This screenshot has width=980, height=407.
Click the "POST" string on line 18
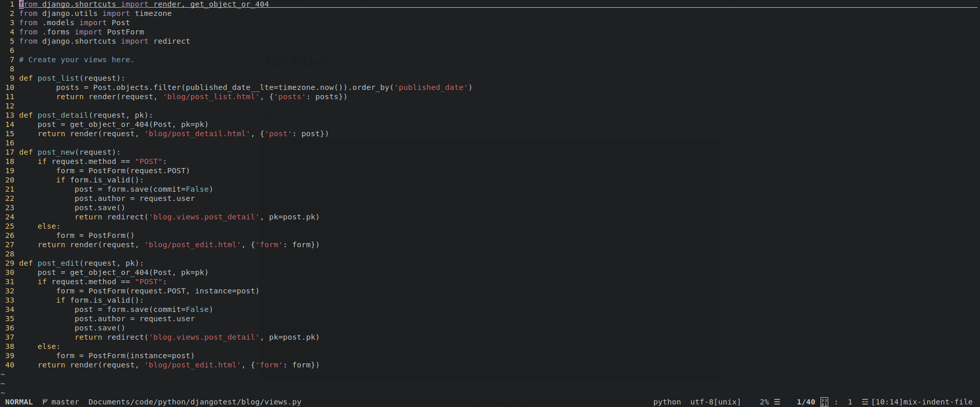149,161
